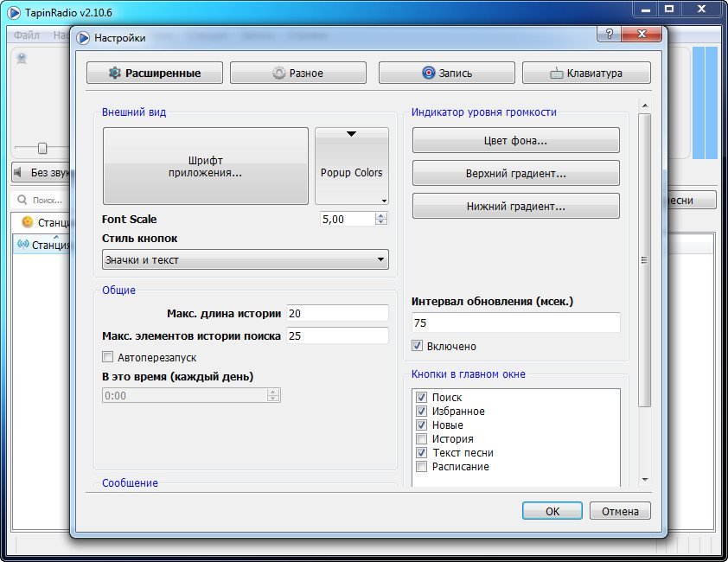Click the TapinRadio logo in Настройки title bar
This screenshot has width=728, height=562.
pyautogui.click(x=83, y=38)
